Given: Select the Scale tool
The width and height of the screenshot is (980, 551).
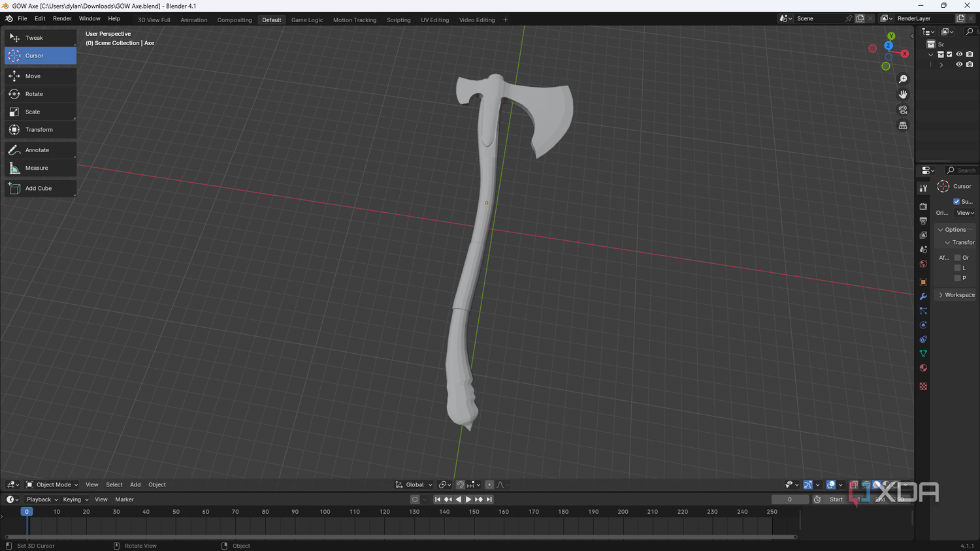Looking at the screenshot, I should (x=41, y=112).
